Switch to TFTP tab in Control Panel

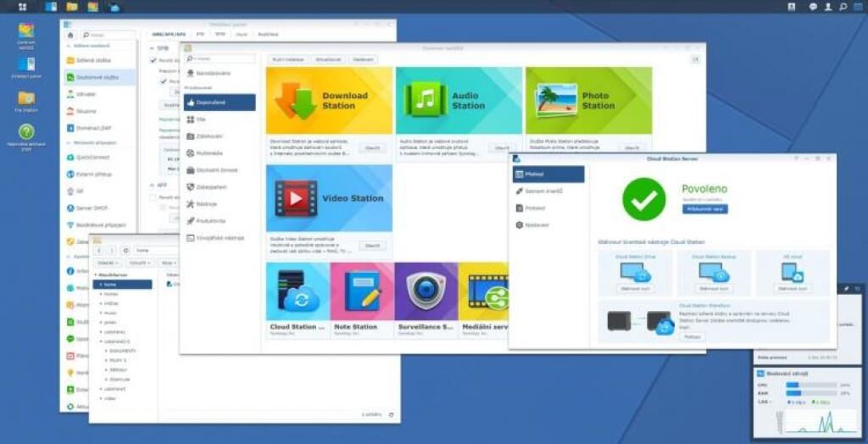pyautogui.click(x=220, y=35)
